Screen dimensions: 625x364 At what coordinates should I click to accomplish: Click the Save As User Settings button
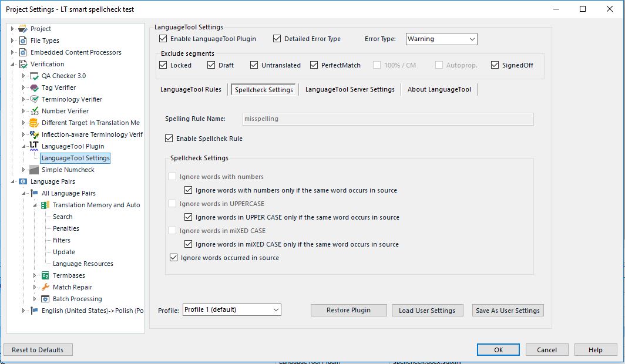click(508, 310)
